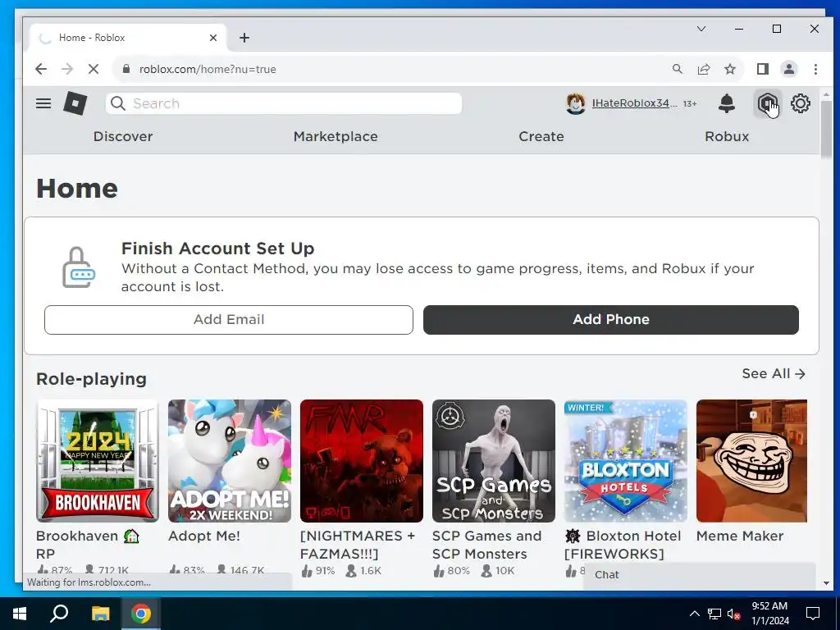The image size is (840, 630).
Task: Click the address bar lock icon
Action: (126, 69)
